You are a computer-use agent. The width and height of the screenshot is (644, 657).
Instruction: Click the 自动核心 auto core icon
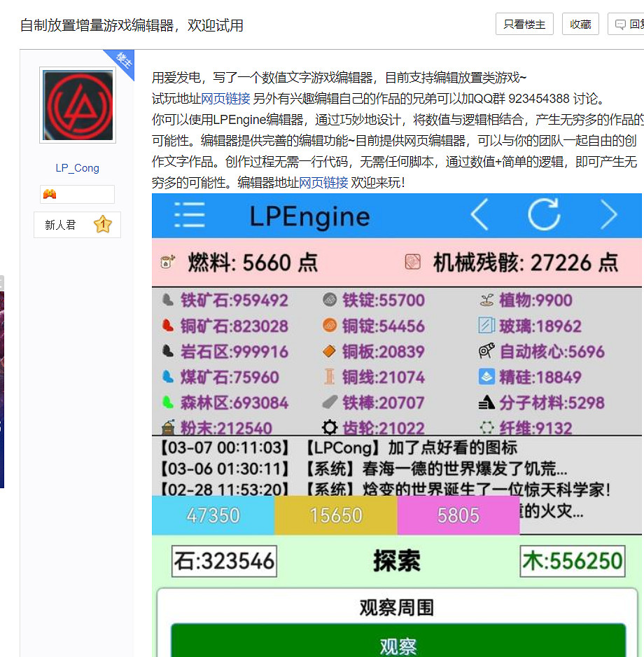pyautogui.click(x=486, y=351)
